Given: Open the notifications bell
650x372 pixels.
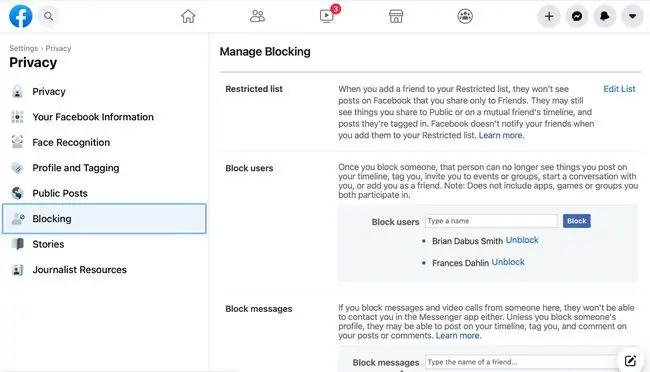Looking at the screenshot, I should point(604,16).
